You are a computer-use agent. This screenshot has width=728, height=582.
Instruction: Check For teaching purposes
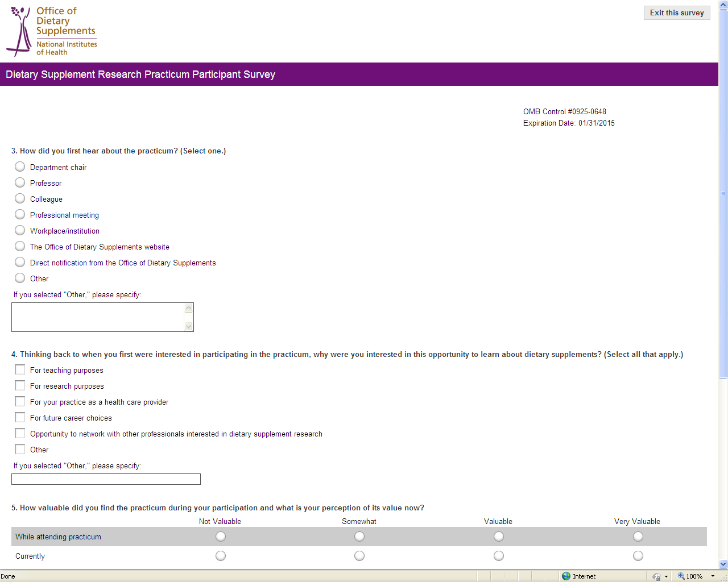[20, 369]
